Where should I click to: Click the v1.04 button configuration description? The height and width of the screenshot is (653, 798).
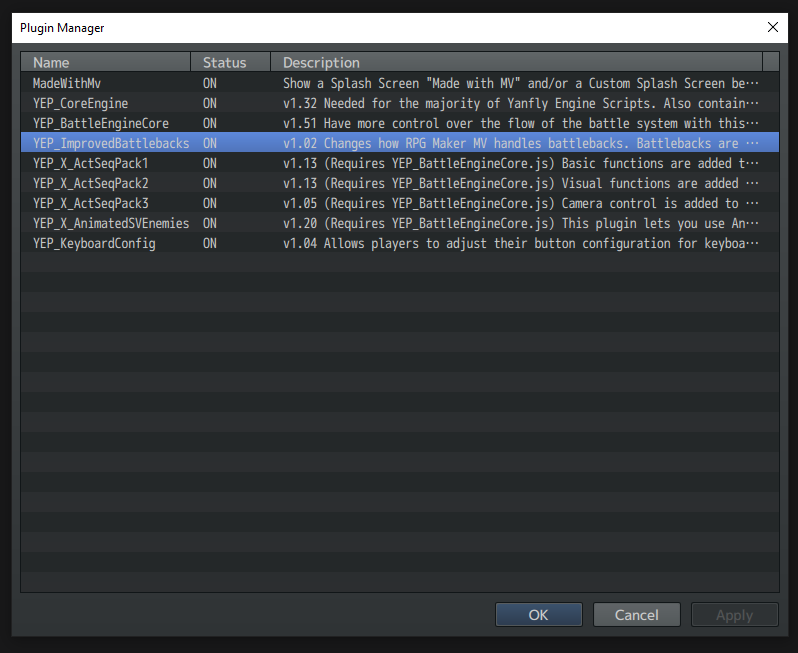coord(521,243)
